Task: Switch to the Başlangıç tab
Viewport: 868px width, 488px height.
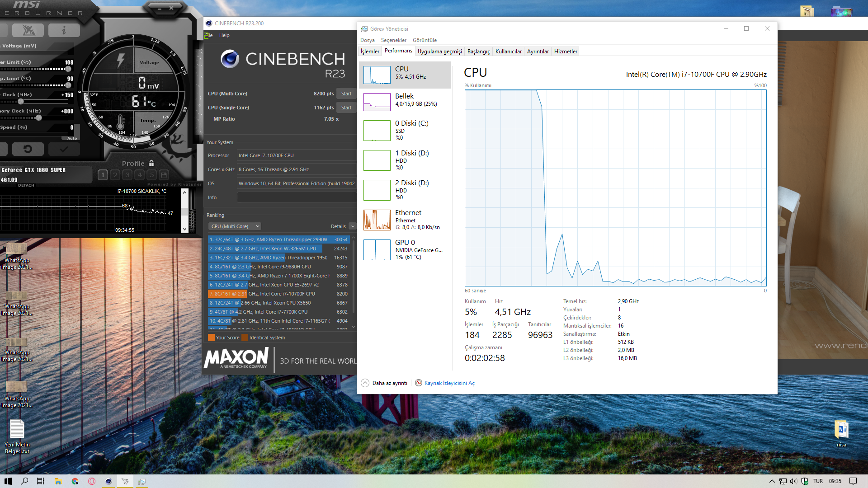Action: click(x=478, y=52)
